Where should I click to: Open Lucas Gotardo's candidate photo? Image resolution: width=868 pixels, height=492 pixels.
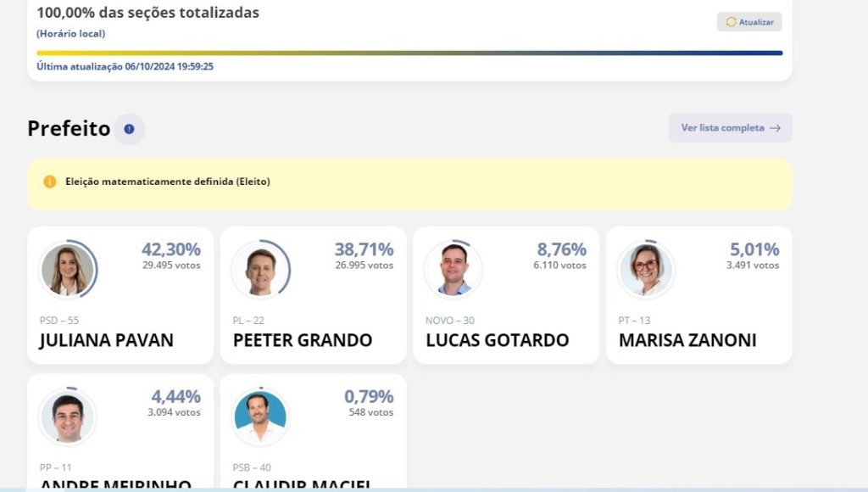point(453,270)
